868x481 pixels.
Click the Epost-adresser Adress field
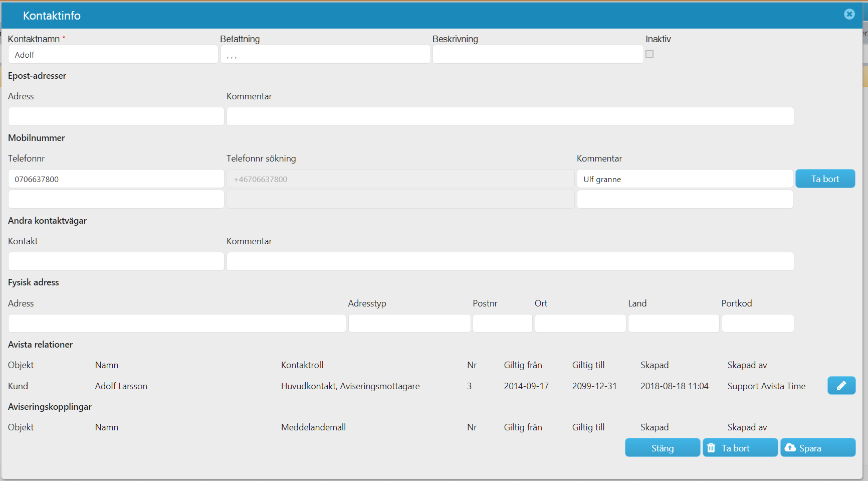pyautogui.click(x=116, y=116)
